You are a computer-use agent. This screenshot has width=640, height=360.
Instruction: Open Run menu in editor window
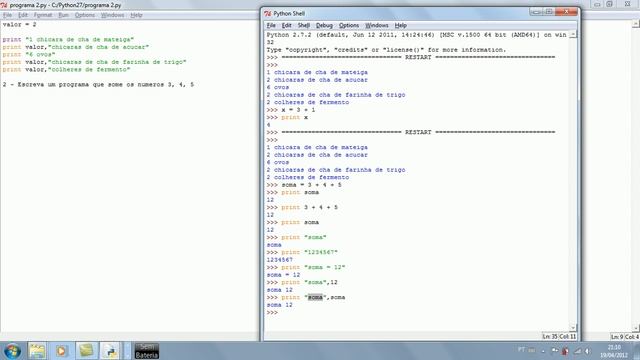click(x=63, y=15)
